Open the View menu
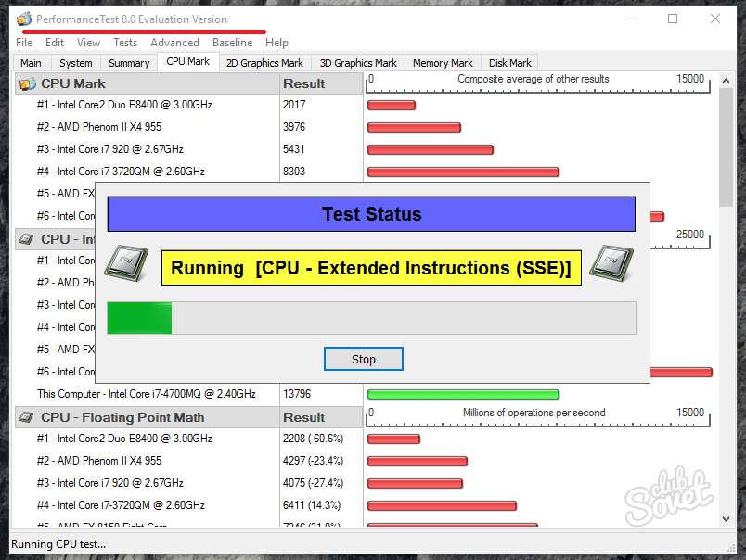The height and width of the screenshot is (560, 746). coord(88,43)
